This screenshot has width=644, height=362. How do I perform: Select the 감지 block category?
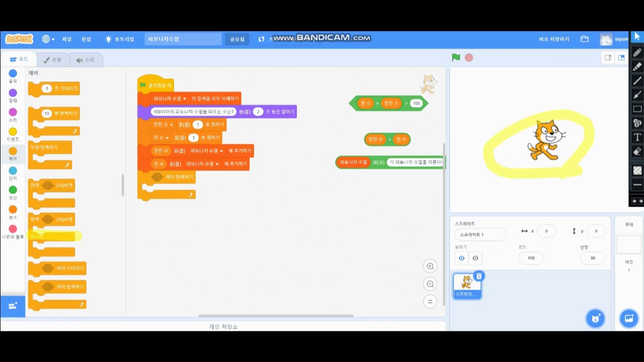(x=13, y=174)
